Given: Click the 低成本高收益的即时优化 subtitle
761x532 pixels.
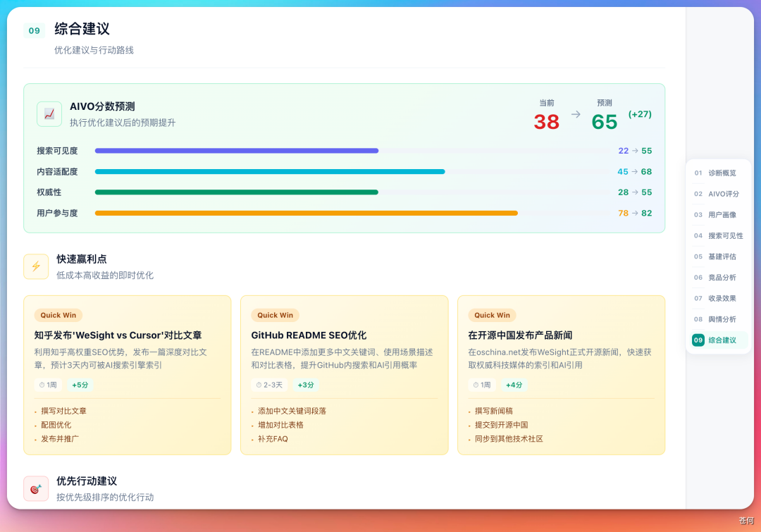Looking at the screenshot, I should 105,276.
